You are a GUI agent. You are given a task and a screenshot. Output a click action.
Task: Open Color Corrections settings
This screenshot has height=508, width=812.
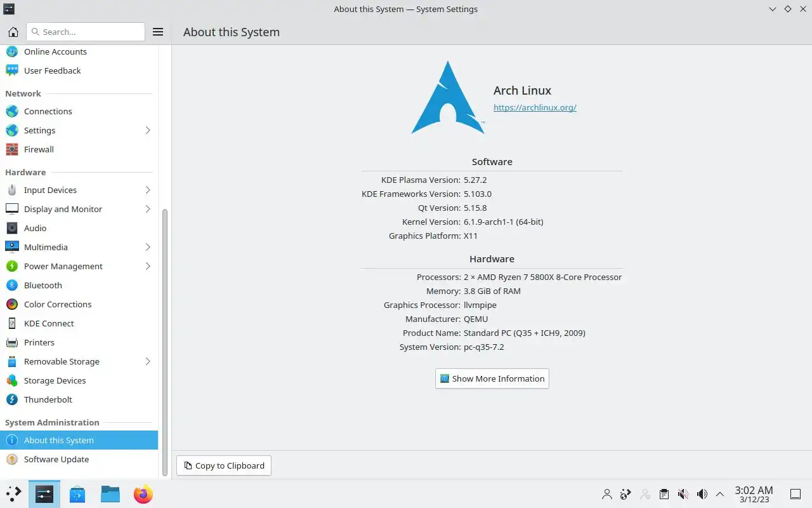tap(79, 304)
